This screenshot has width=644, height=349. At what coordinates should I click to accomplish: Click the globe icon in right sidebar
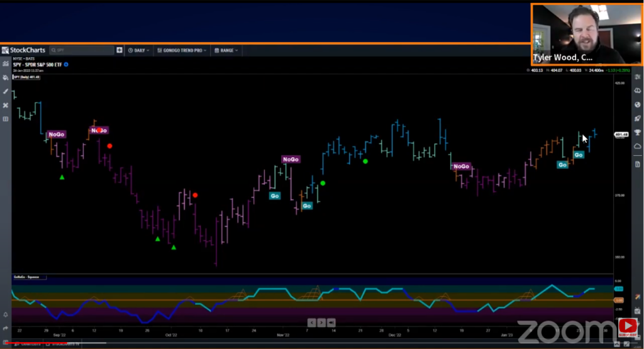(638, 104)
